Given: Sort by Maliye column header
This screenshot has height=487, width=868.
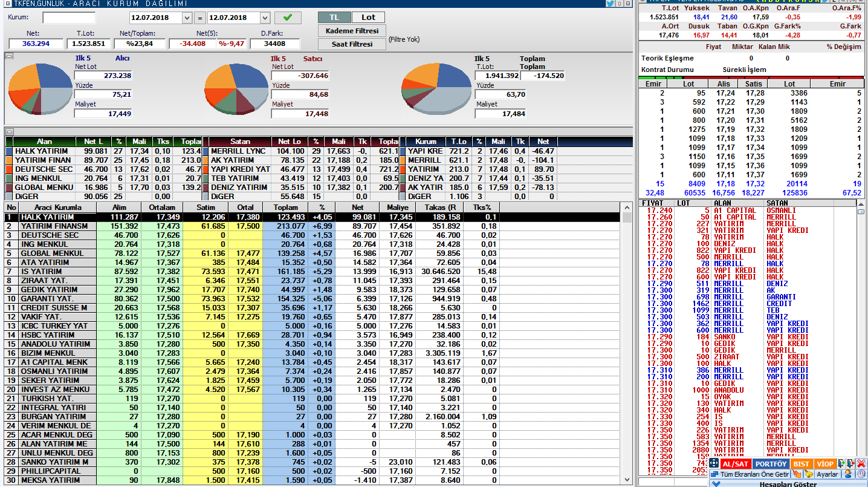Looking at the screenshot, I should (398, 208).
